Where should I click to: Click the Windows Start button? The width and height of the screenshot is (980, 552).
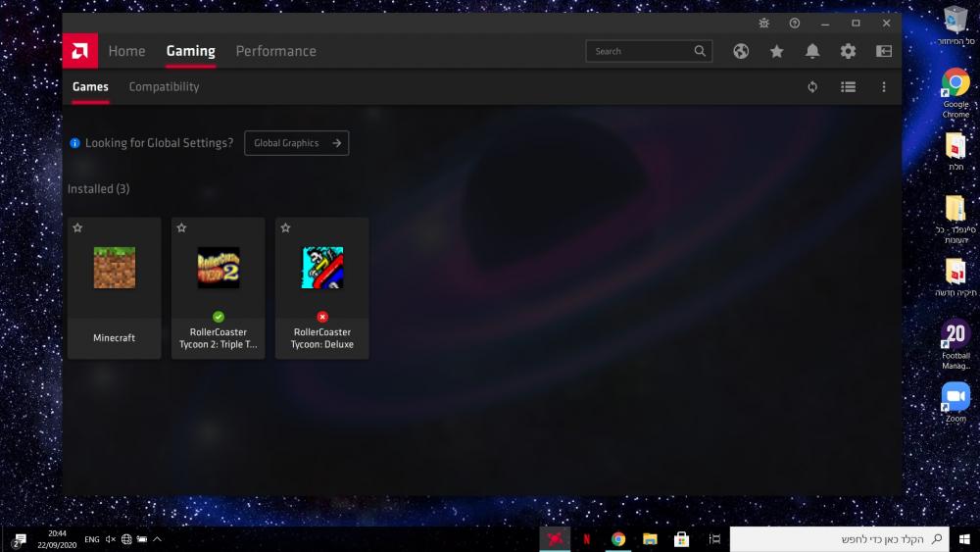964,539
